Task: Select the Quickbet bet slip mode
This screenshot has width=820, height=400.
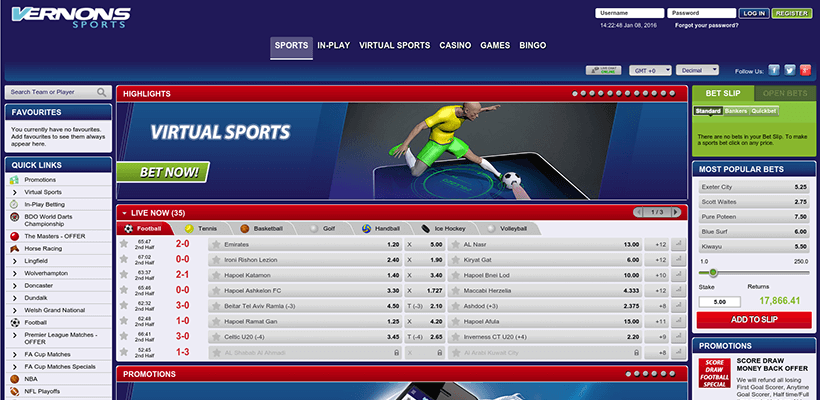Action: click(764, 111)
